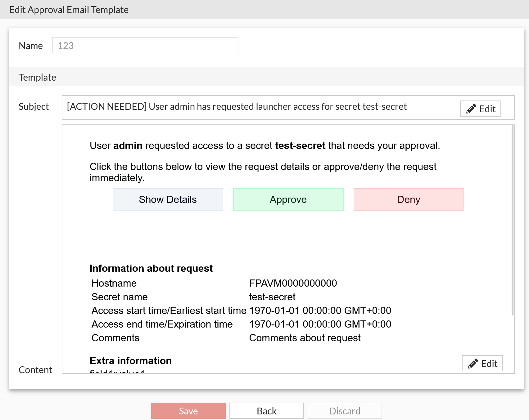The image size is (529, 420).
Task: Click the Template section header
Action: click(x=37, y=77)
